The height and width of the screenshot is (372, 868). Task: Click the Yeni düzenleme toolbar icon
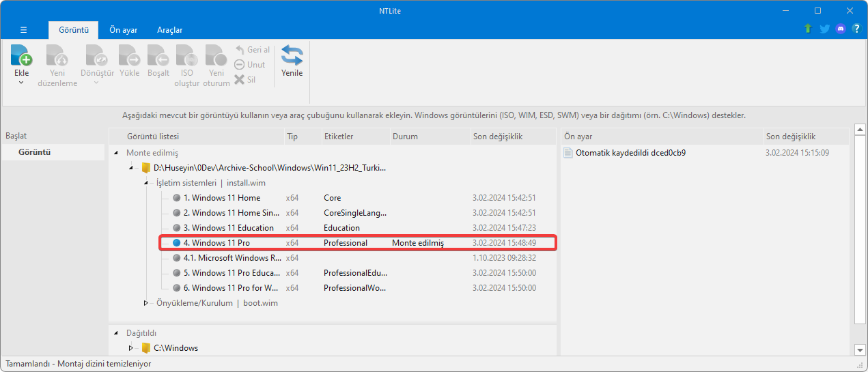tap(58, 56)
